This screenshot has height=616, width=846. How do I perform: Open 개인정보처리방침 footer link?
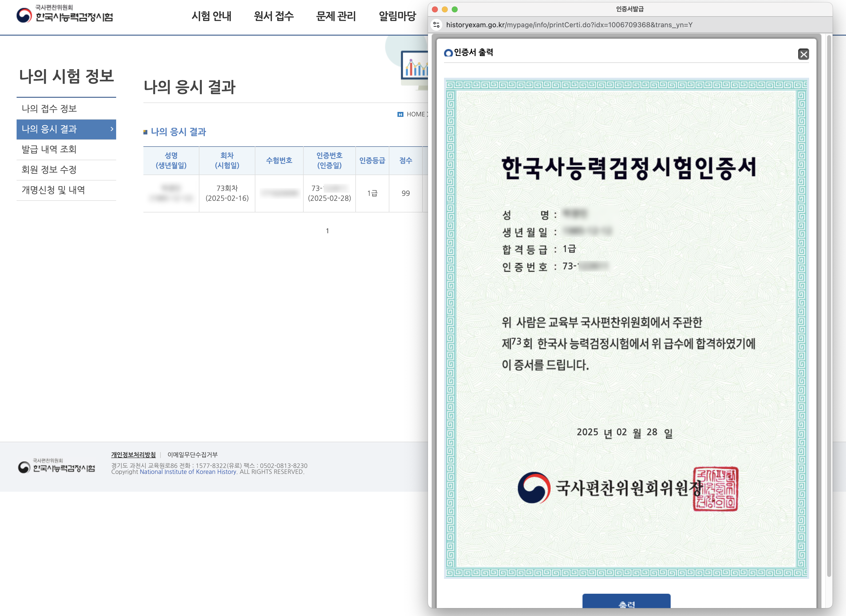[x=133, y=455]
